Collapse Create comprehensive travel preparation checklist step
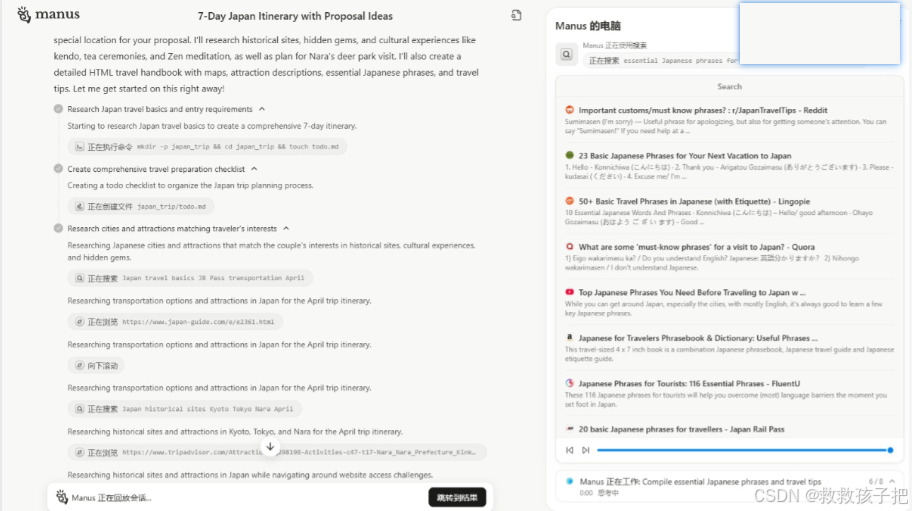912x511 pixels. pos(254,169)
